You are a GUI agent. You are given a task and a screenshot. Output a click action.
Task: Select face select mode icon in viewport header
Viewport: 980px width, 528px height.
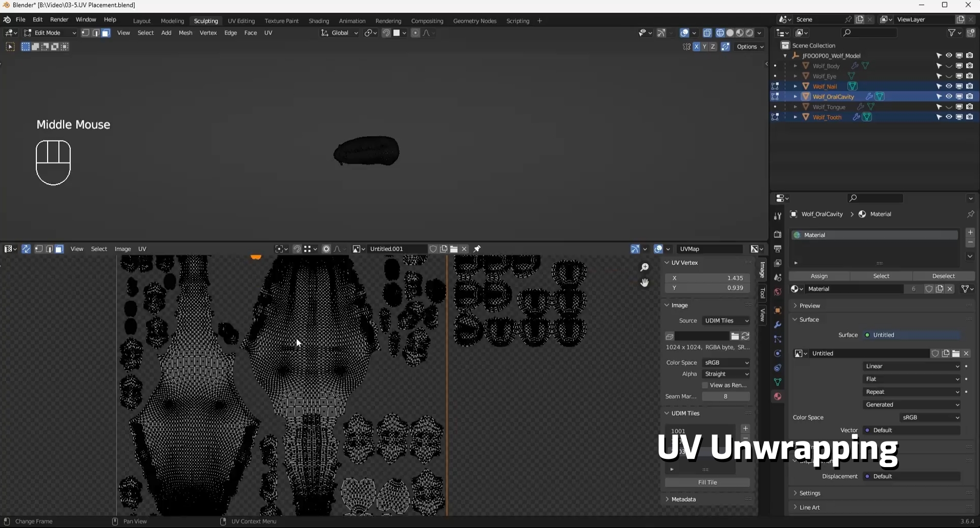106,33
